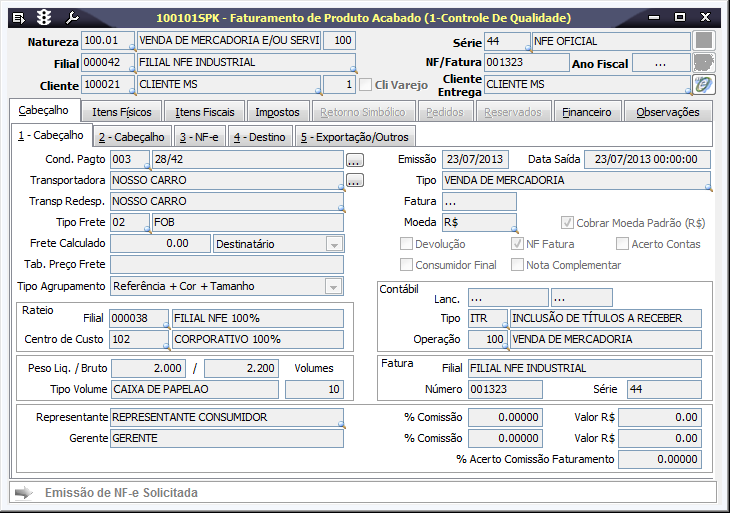Click the NF/Fatura number field 001323
Viewport: 730px width, 513px height.
527,62
